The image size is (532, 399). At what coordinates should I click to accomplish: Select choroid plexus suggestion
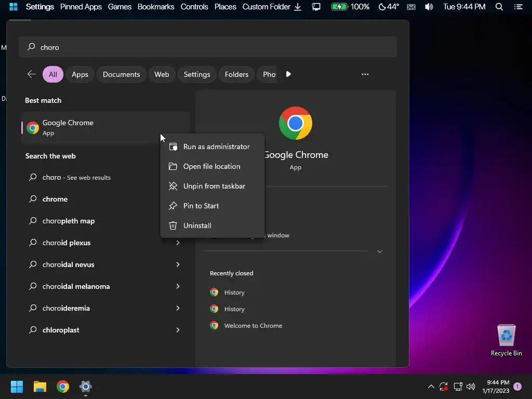[x=66, y=243]
